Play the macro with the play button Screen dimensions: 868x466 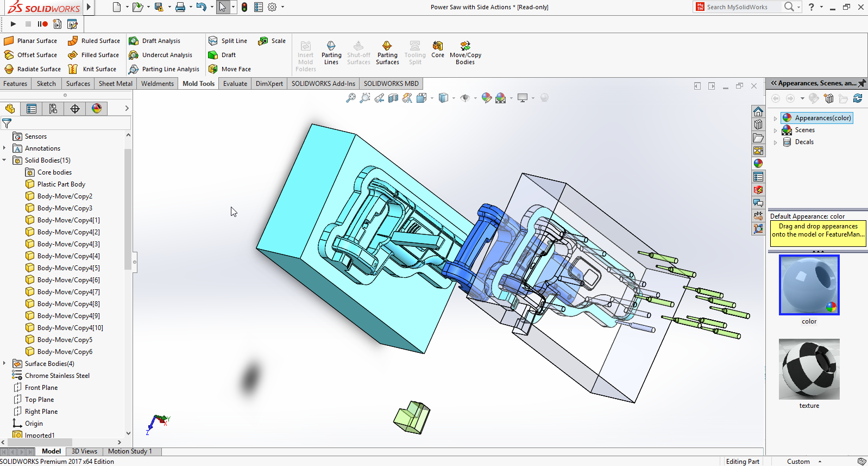(13, 24)
